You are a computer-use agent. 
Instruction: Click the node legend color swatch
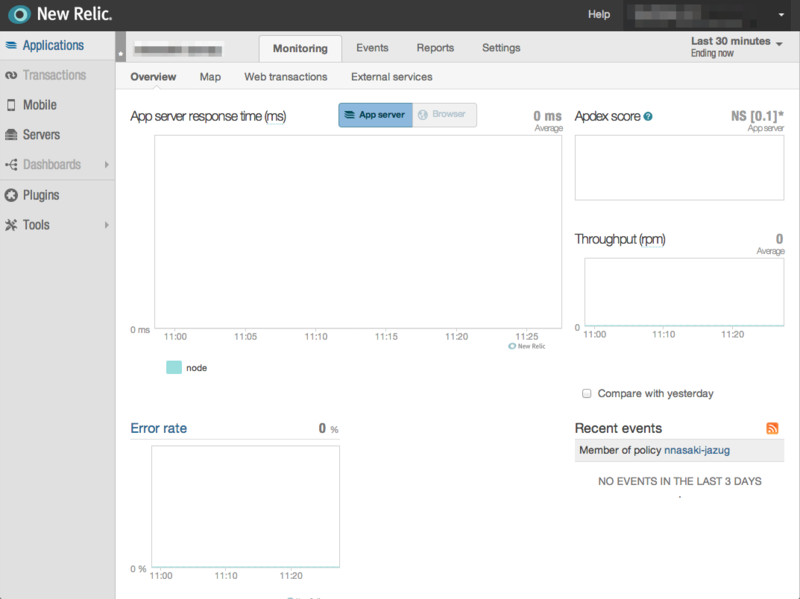tap(174, 367)
